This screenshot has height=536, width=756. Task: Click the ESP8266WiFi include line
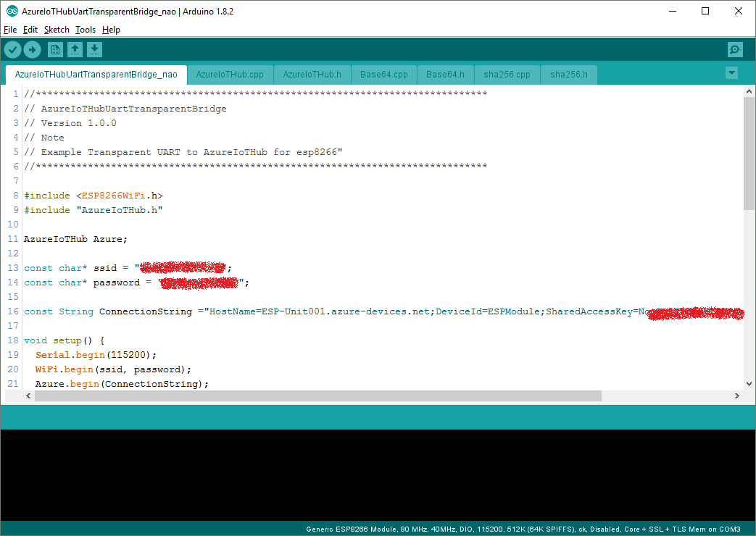(94, 196)
